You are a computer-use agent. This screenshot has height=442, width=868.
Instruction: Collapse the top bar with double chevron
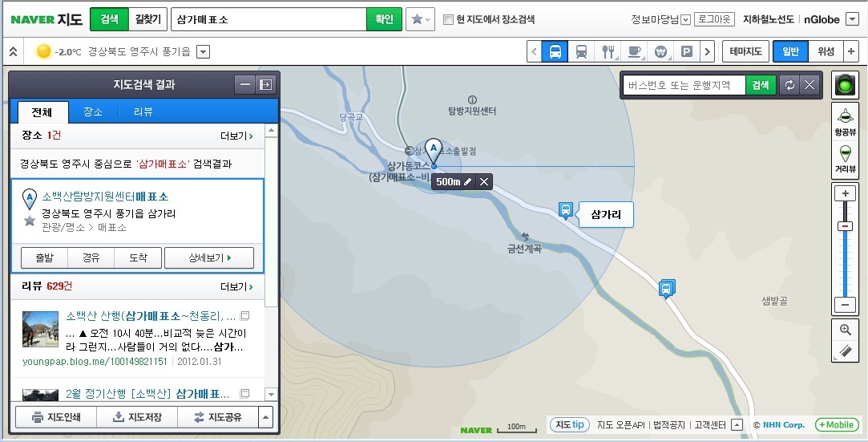13,51
